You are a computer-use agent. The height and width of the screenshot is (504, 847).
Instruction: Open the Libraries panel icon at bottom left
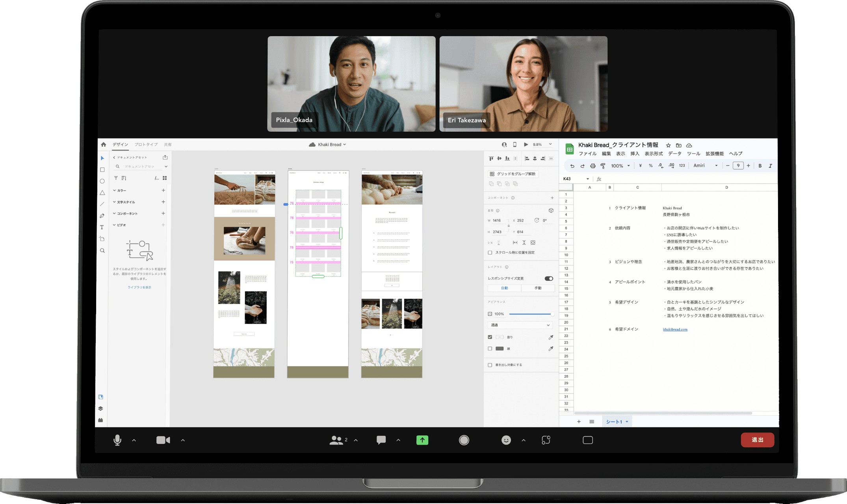click(x=101, y=397)
